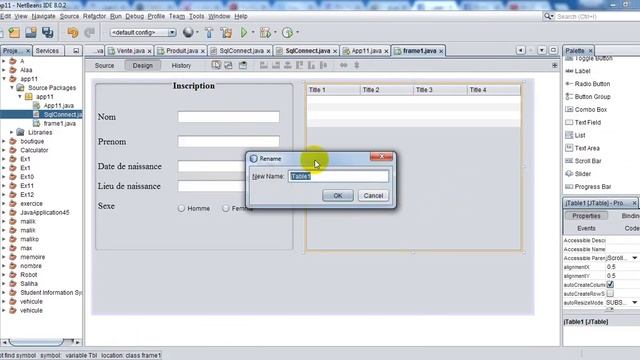This screenshot has height=360, width=640.
Task: Click the Selection Mode designer icon
Action: [x=216, y=65]
